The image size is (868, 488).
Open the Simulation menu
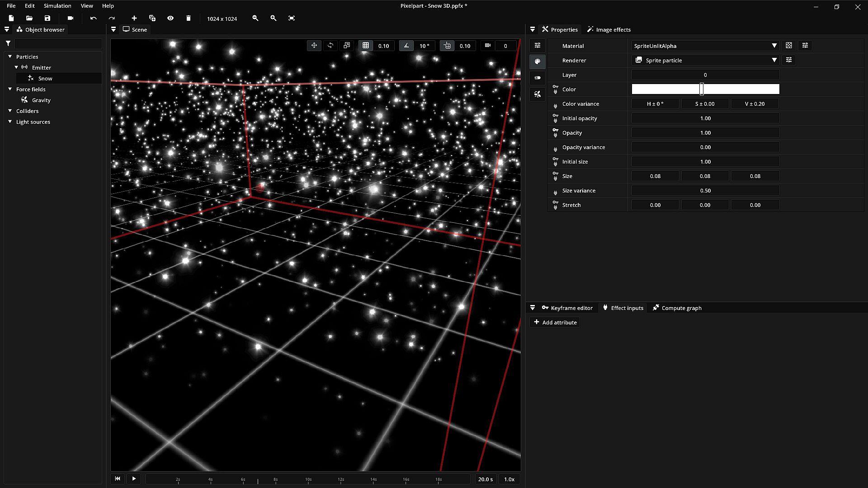(x=57, y=6)
